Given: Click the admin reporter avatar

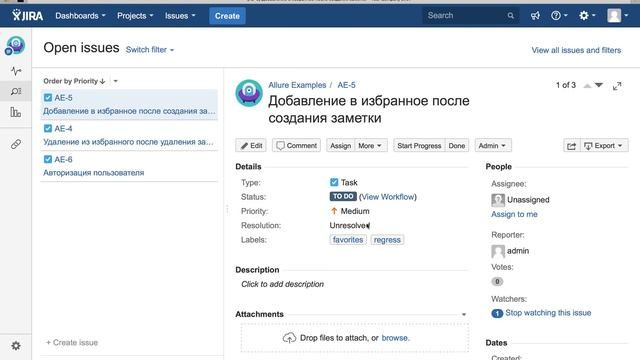Looking at the screenshot, I should click(x=498, y=251).
